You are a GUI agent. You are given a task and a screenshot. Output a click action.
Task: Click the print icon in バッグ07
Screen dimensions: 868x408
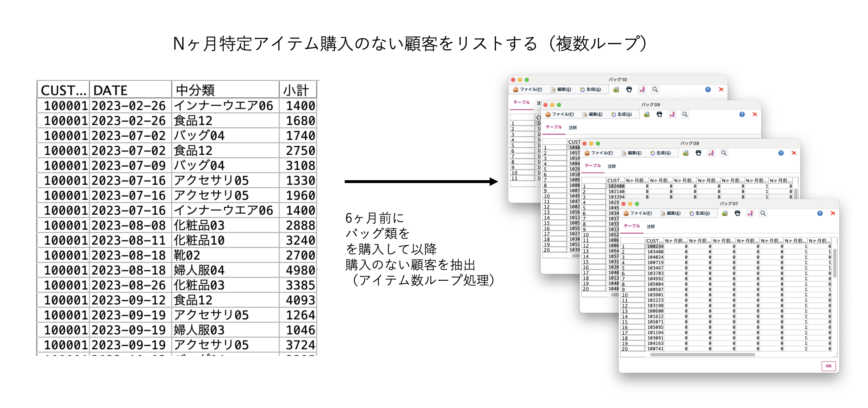point(738,213)
